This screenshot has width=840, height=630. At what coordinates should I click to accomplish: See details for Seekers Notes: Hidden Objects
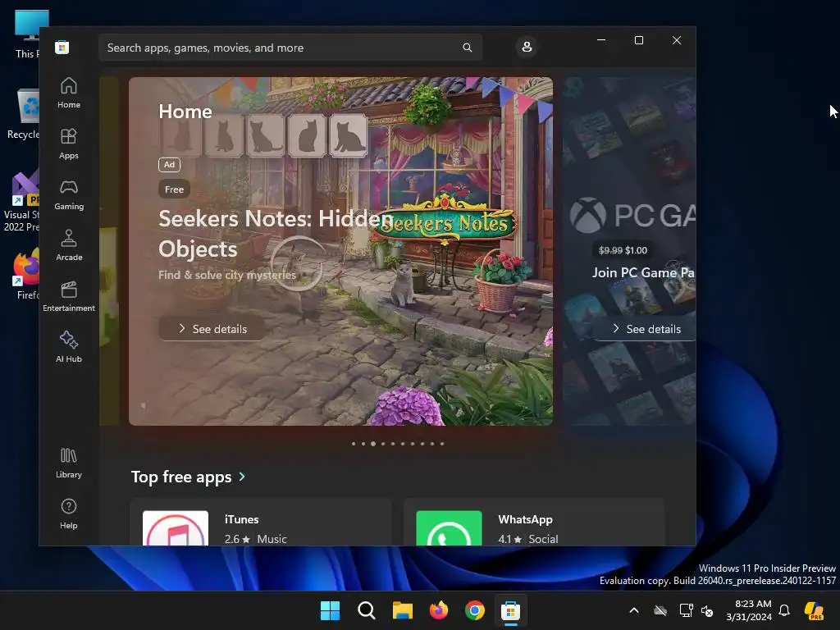point(212,329)
